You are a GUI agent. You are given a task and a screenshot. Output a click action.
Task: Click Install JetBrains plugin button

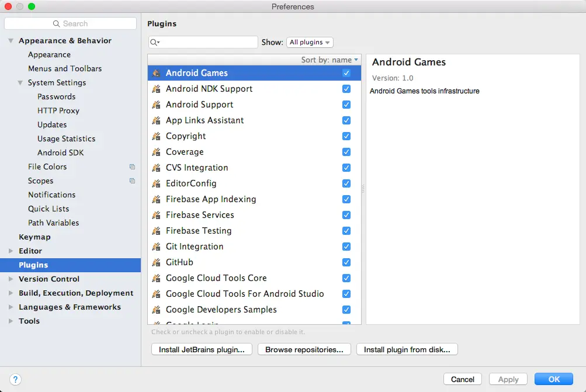tap(202, 349)
